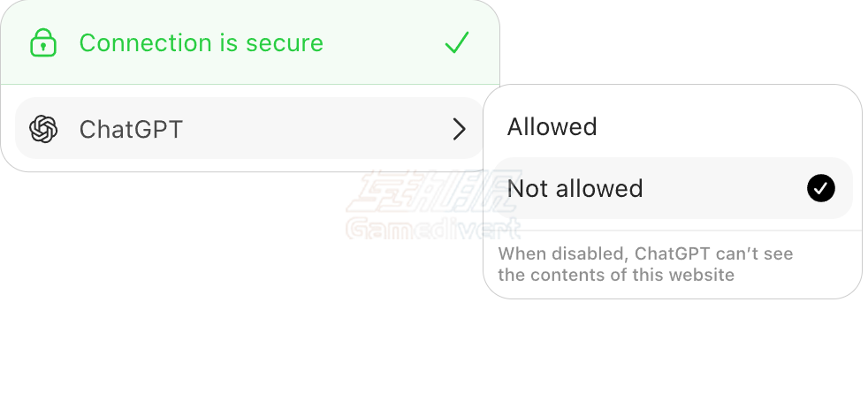Click the "When disabled" description text

point(645,254)
